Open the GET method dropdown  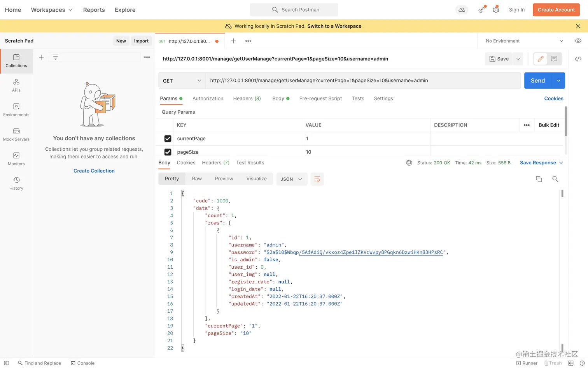click(182, 81)
